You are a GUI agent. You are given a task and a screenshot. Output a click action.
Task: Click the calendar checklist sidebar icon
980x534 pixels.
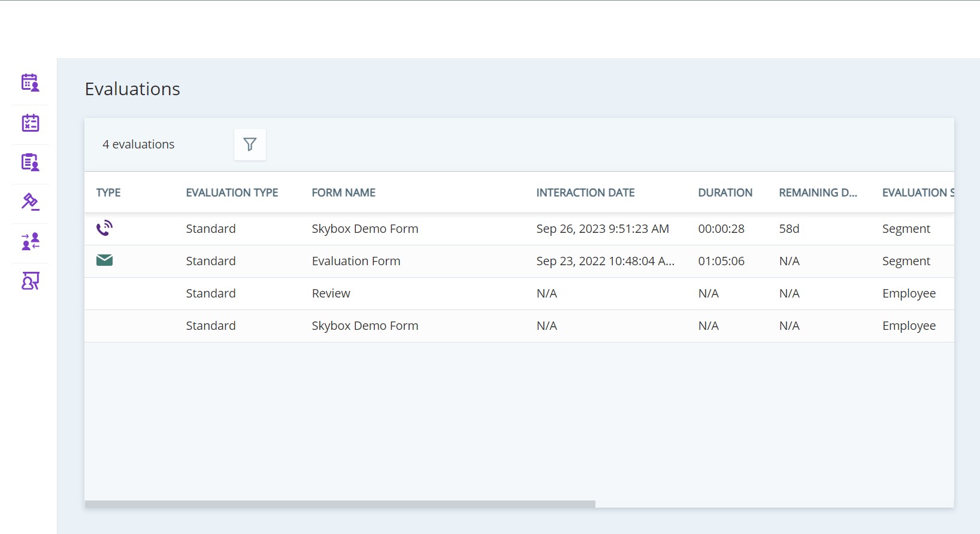coord(30,123)
